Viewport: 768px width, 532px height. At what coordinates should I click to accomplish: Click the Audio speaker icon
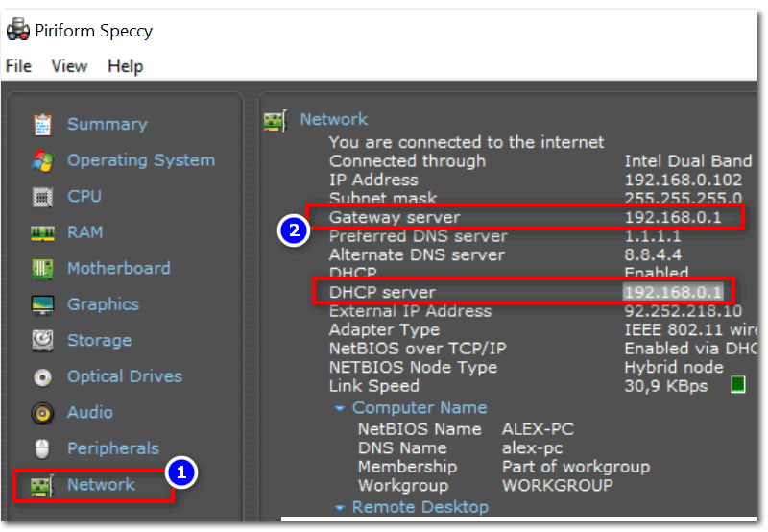pyautogui.click(x=42, y=413)
